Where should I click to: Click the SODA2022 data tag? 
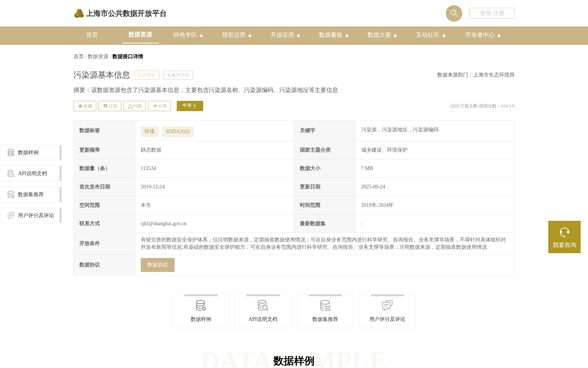point(178,132)
